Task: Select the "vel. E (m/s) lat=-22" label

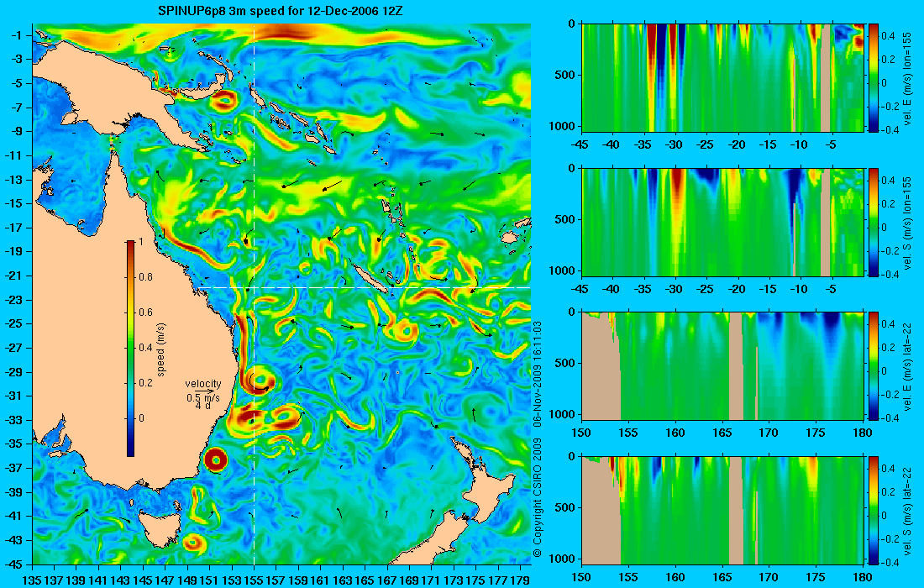Action: pyautogui.click(x=907, y=366)
